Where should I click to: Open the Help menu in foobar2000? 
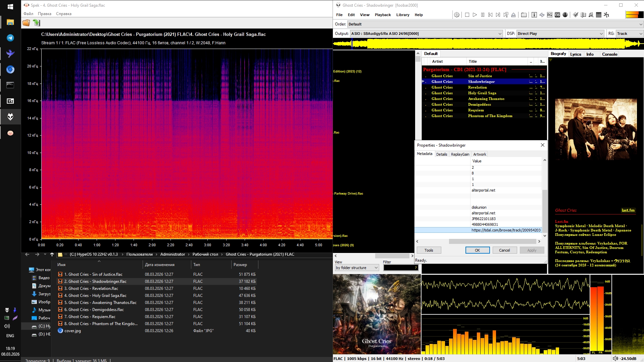(418, 15)
